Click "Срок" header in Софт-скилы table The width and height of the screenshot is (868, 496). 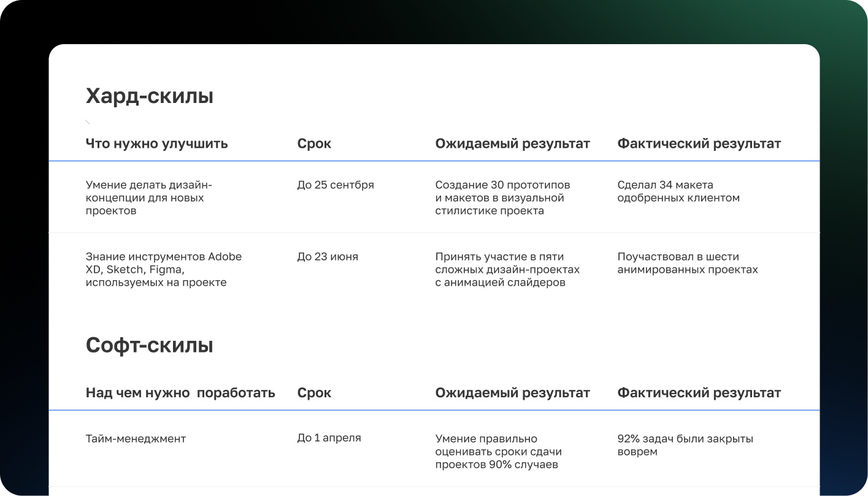point(314,393)
